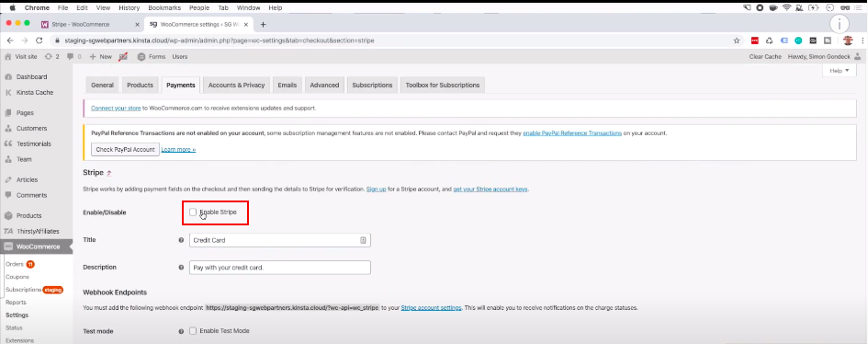Screen dimensions: 868x344
Task: Open the Accounts & Privacy tab
Action: [236, 86]
